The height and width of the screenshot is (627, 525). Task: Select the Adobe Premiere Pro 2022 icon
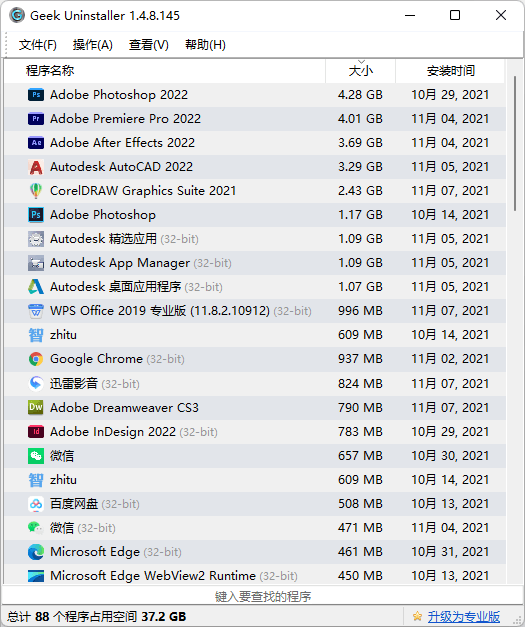point(36,119)
